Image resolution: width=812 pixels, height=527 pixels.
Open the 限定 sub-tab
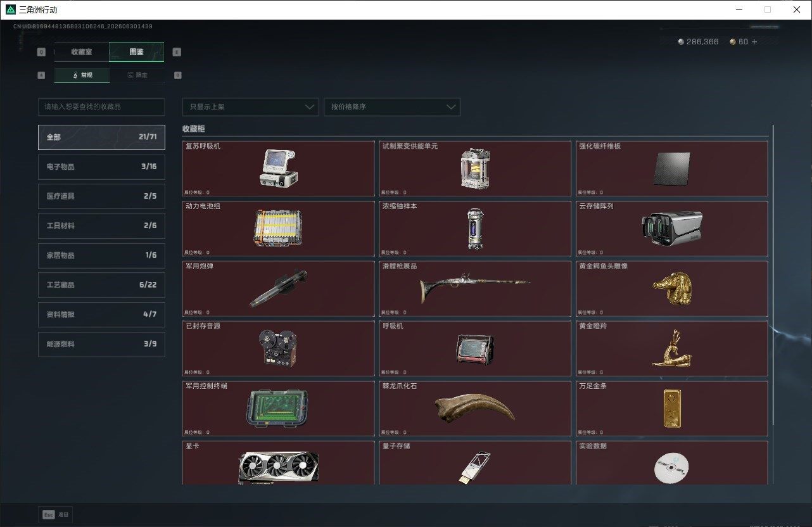(x=137, y=75)
